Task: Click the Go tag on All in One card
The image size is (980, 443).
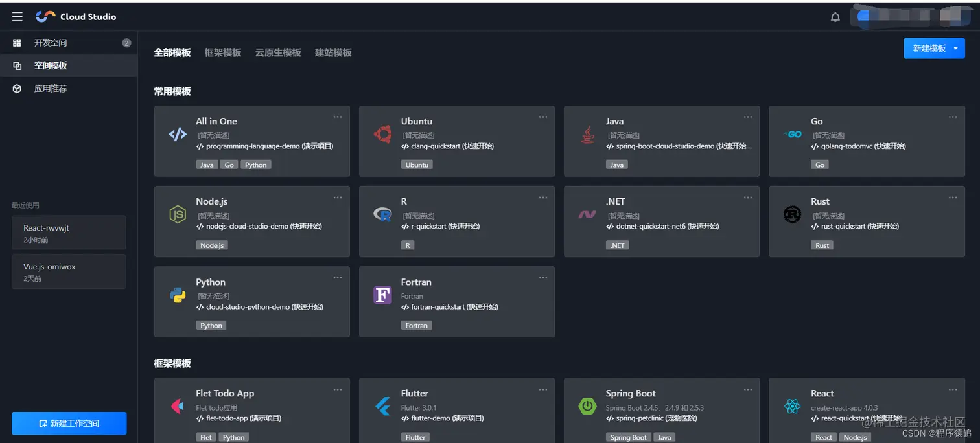Action: (229, 165)
